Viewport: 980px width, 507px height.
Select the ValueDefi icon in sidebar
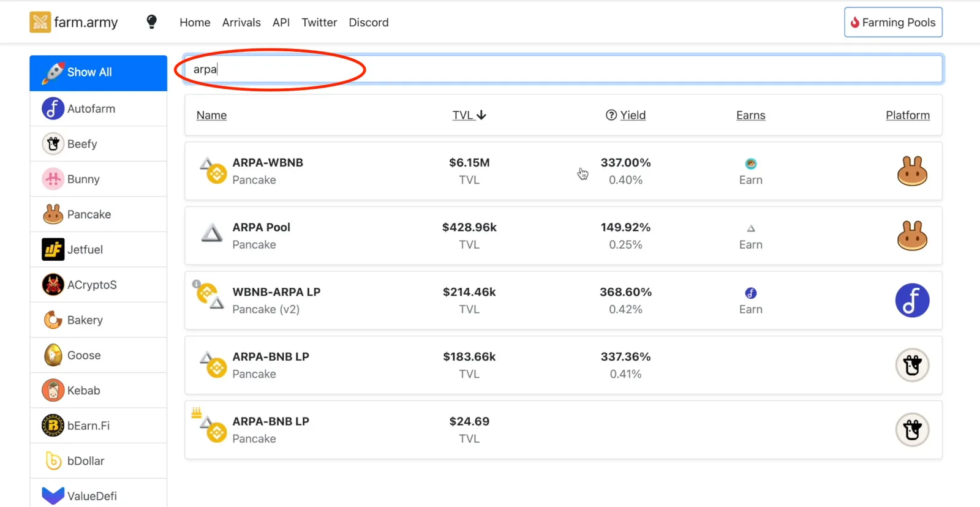[53, 495]
